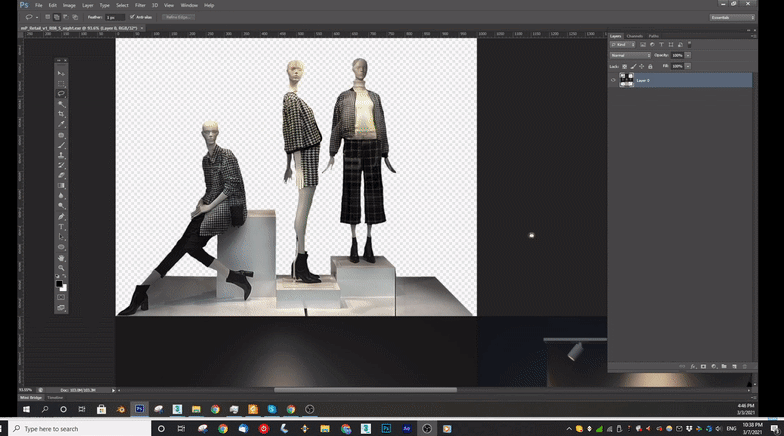Select the Move tool in the toolbox
784x436 pixels.
coord(61,74)
